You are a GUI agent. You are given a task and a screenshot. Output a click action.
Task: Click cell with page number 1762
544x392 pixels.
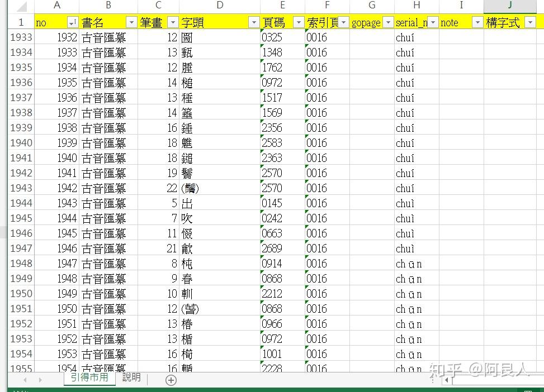[x=282, y=67]
